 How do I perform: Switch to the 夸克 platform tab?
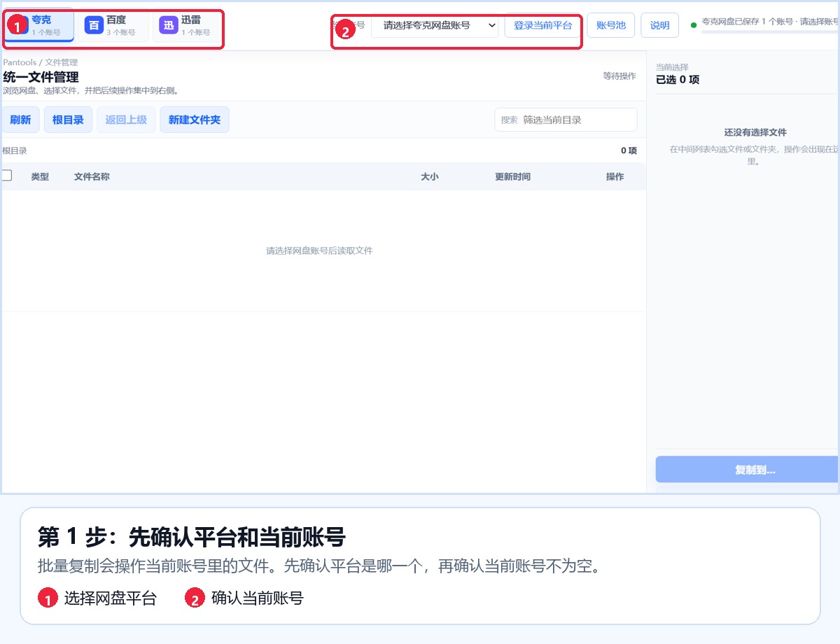tap(40, 26)
